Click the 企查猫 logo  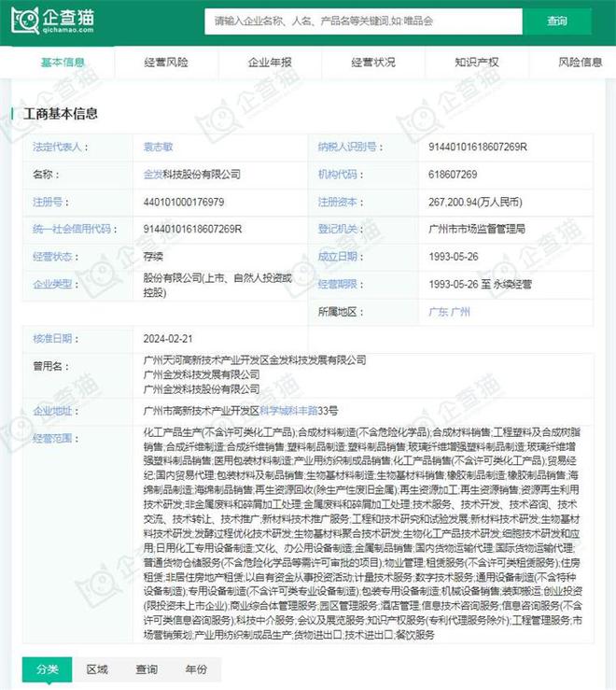point(53,21)
